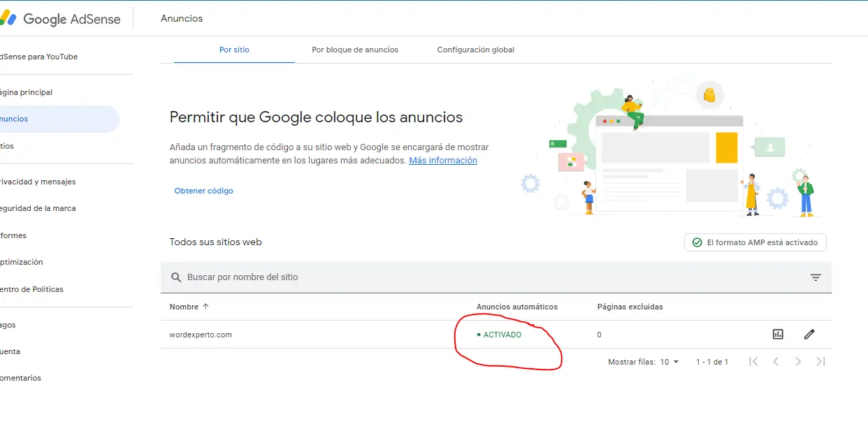
Task: View report chart icon for wordexperto.com
Action: 778,334
